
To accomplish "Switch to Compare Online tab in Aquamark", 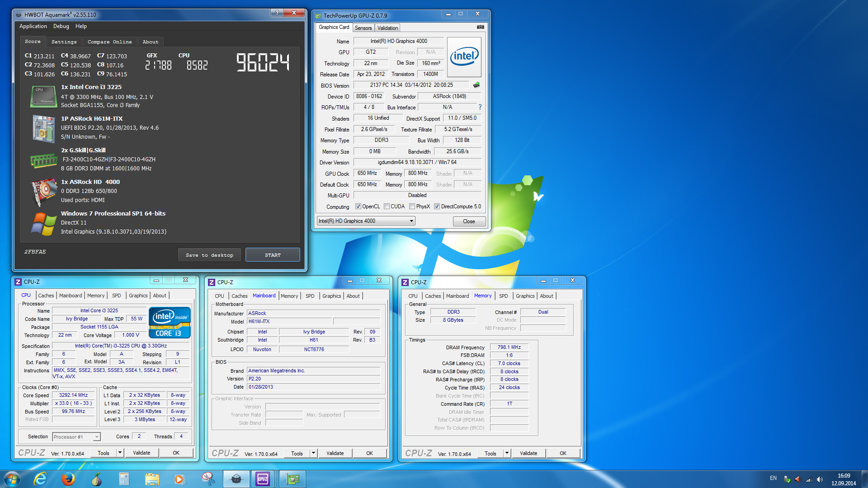I will [x=109, y=42].
